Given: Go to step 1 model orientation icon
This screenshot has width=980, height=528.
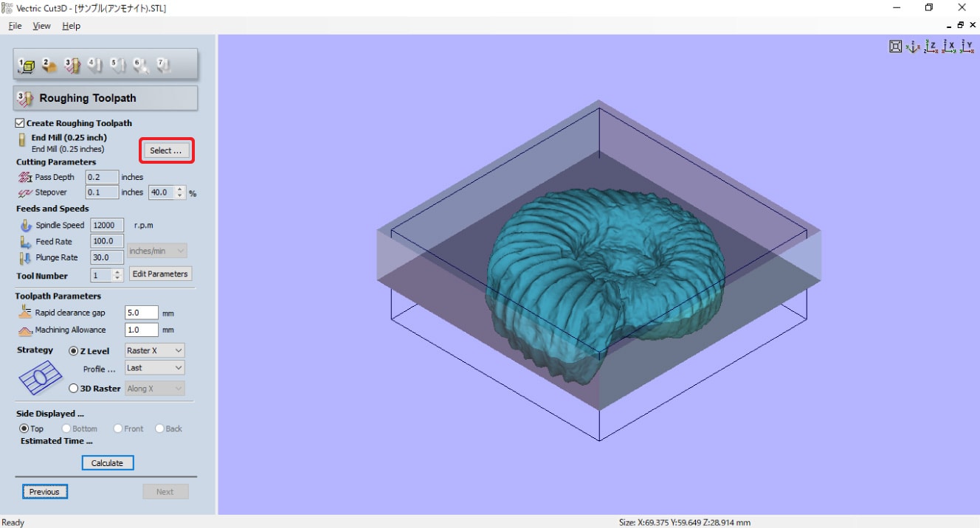Looking at the screenshot, I should [27, 66].
